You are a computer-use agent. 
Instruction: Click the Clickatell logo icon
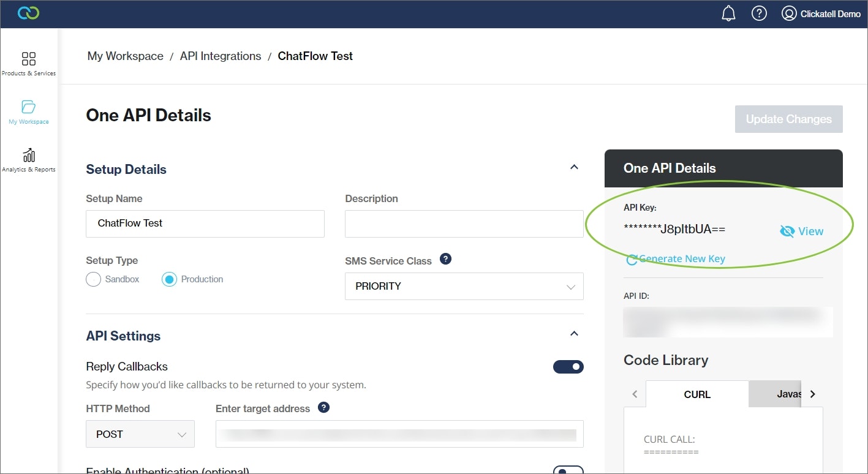coord(29,13)
